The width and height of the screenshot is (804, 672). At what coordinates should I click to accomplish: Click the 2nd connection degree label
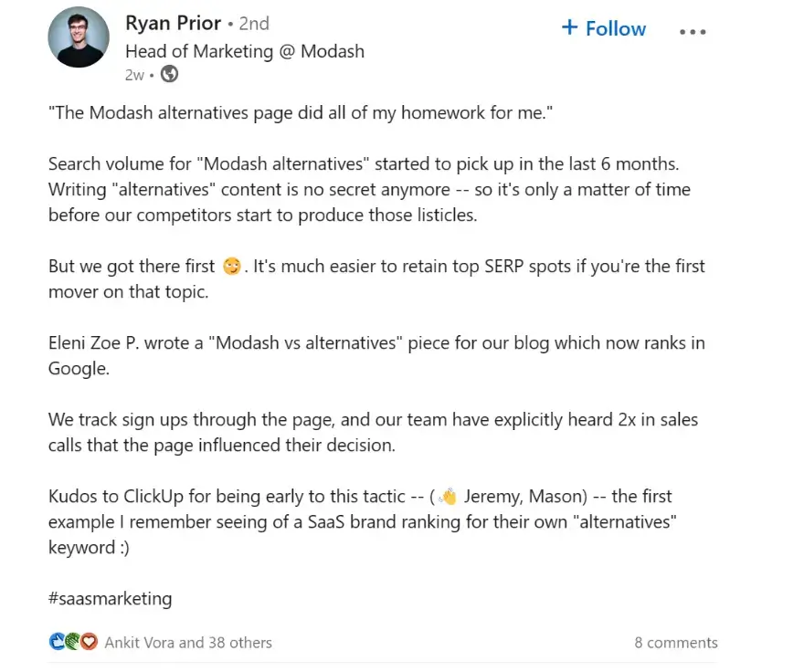[254, 23]
